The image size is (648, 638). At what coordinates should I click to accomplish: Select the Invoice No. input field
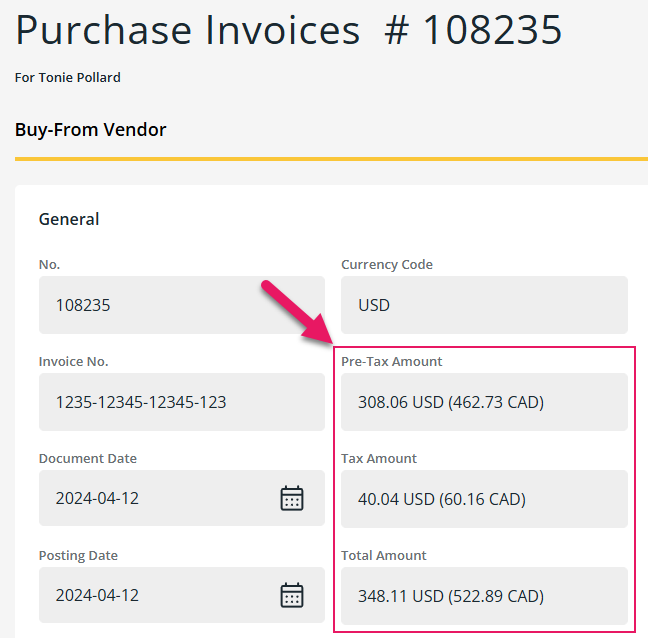(182, 402)
